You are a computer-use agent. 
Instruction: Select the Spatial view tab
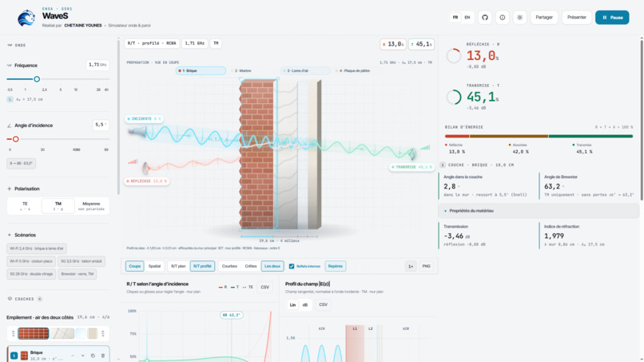pos(154,266)
